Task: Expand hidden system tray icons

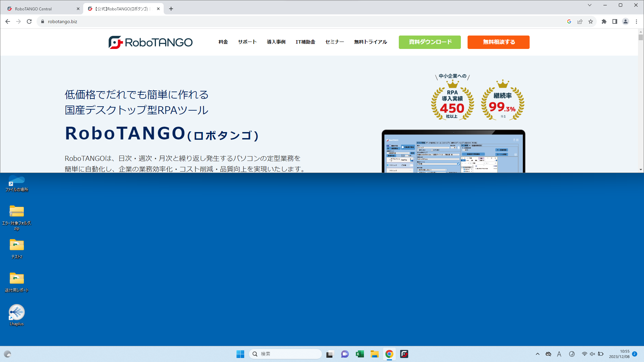Action: point(537,354)
